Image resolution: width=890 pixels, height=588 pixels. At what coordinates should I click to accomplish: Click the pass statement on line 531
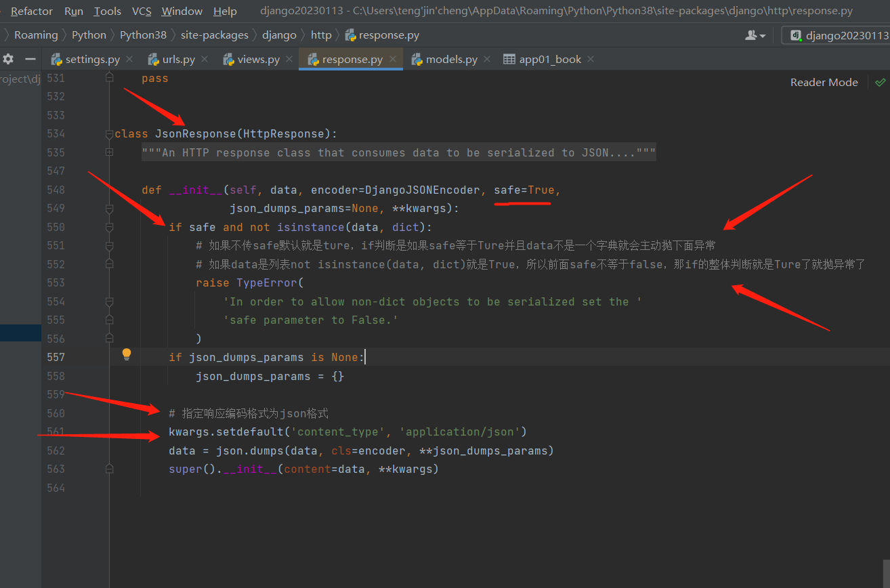coord(155,79)
